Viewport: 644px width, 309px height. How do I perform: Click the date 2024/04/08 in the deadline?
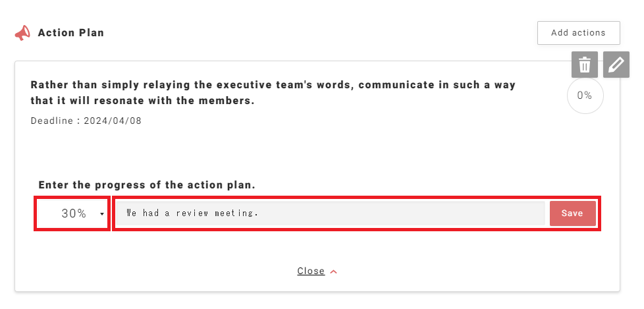[113, 121]
